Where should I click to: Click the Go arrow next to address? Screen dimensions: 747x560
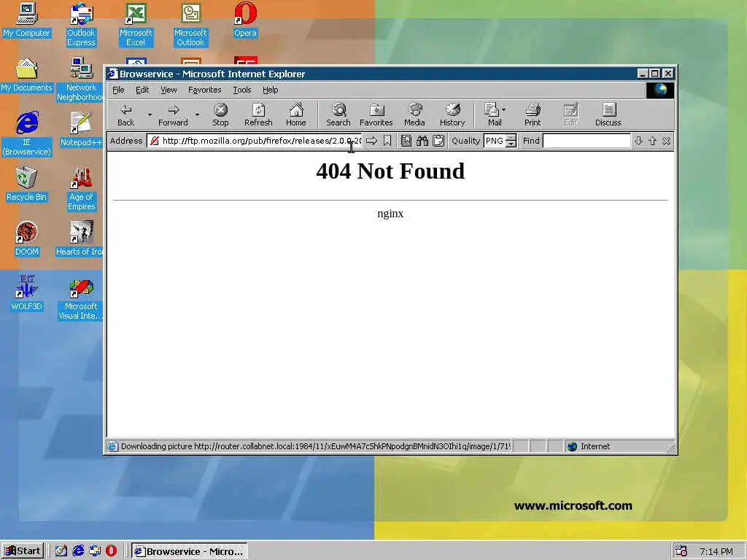click(x=371, y=141)
